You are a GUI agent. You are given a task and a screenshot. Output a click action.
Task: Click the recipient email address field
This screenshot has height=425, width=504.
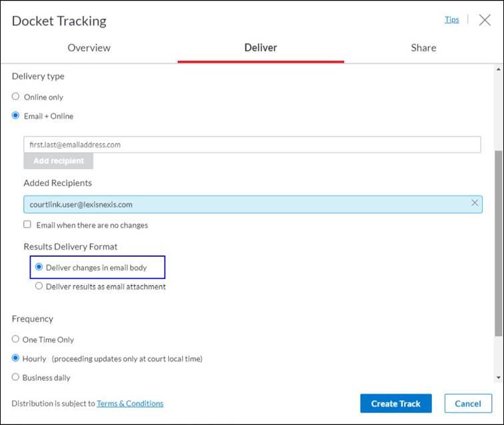pos(252,145)
